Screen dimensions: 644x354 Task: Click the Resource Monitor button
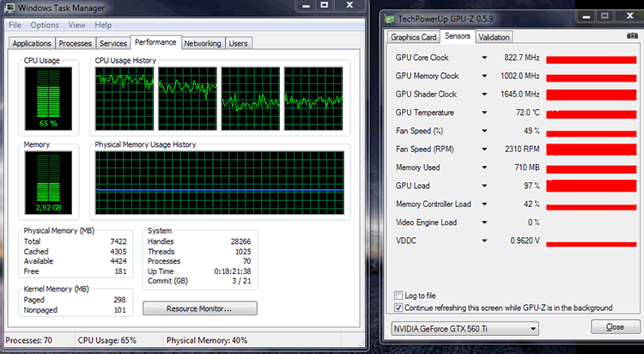point(200,308)
